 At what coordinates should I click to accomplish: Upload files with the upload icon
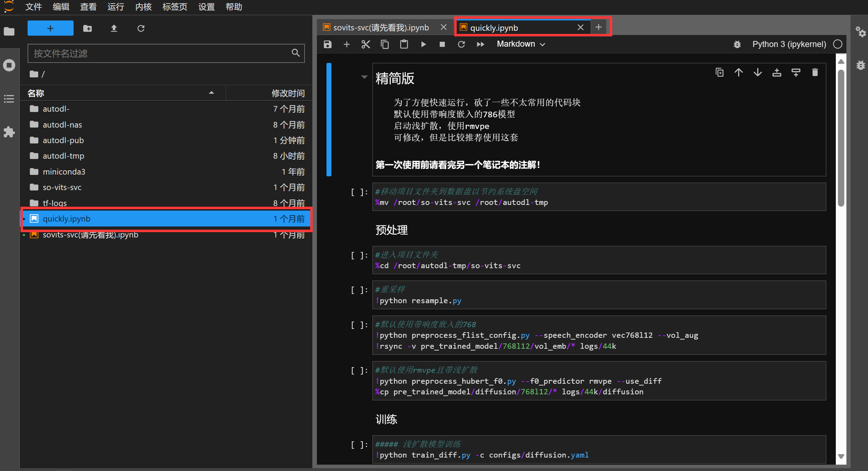(114, 28)
